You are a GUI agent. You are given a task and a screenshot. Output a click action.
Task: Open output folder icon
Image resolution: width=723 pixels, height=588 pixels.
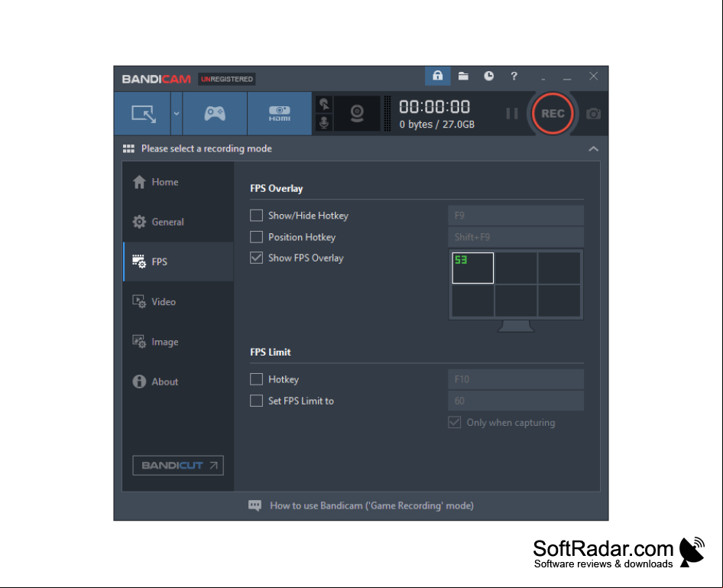pos(463,76)
